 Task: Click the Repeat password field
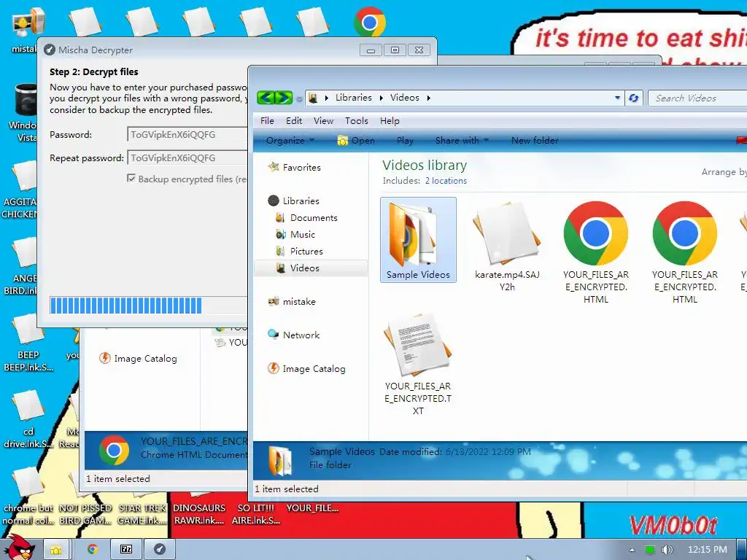click(187, 158)
